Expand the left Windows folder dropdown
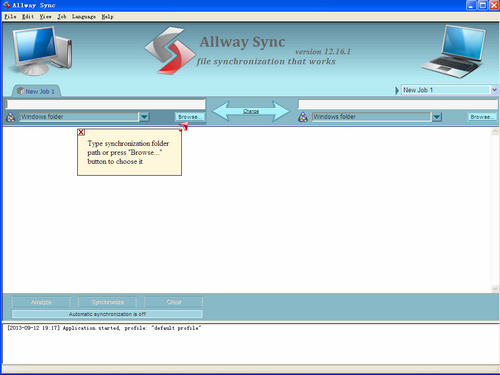The width and height of the screenshot is (500, 375). pyautogui.click(x=144, y=117)
